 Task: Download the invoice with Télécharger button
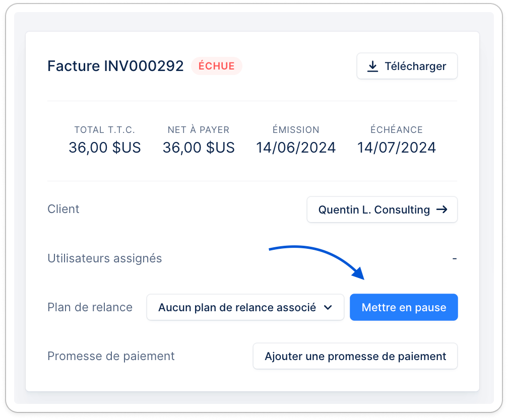[x=407, y=66]
